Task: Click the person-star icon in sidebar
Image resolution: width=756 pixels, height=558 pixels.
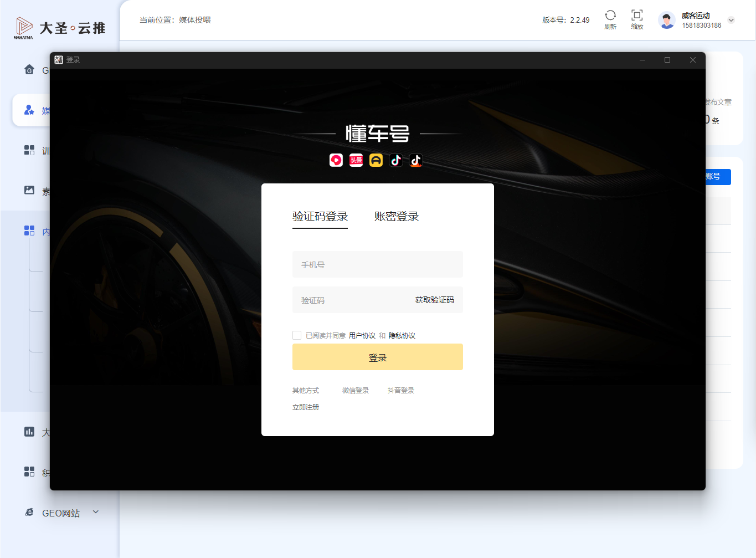Action: 29,110
